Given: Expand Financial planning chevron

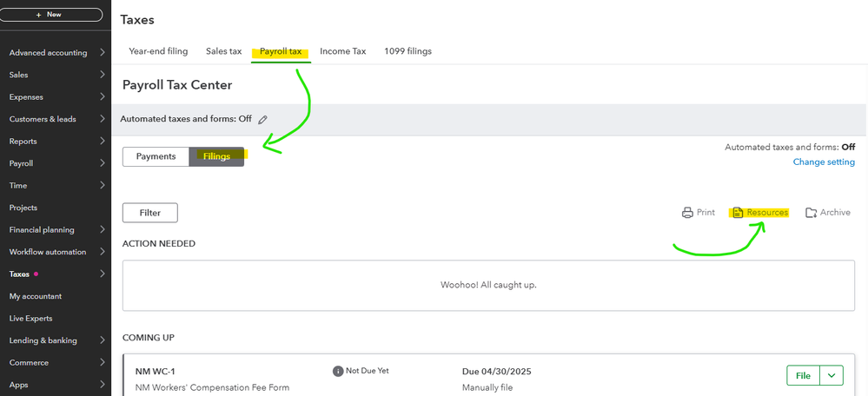Looking at the screenshot, I should click(103, 229).
